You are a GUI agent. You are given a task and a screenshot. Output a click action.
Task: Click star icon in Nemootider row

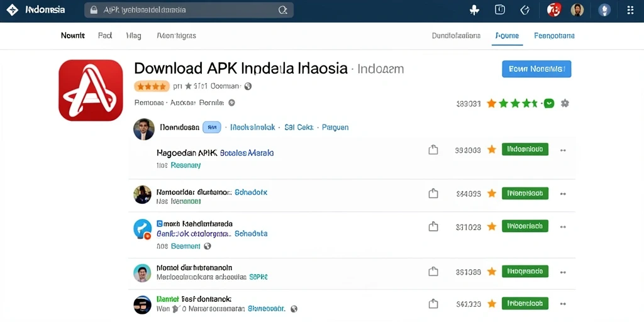(x=492, y=194)
